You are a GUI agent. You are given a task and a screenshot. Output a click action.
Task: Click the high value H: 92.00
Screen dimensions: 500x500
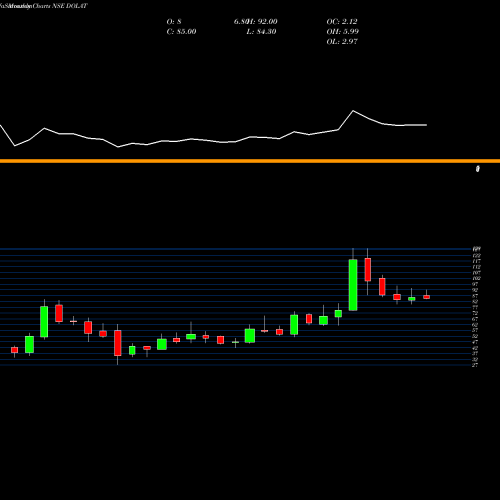tap(262, 22)
